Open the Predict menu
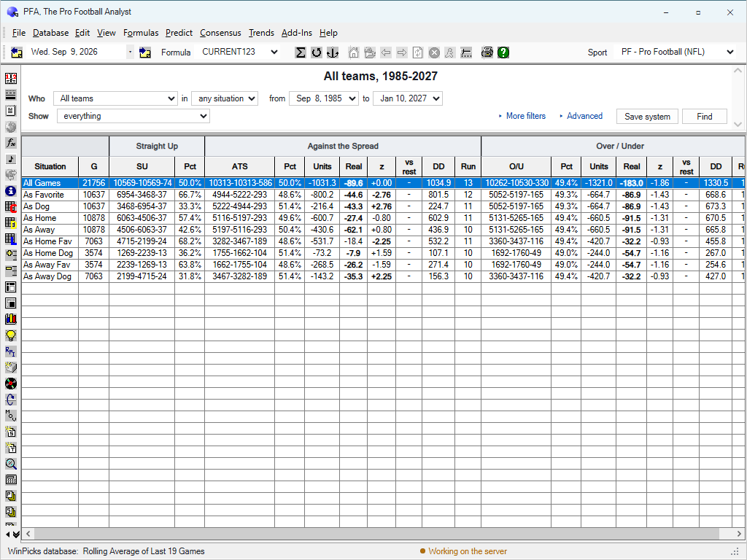Screen dimensions: 747x560 pos(179,33)
